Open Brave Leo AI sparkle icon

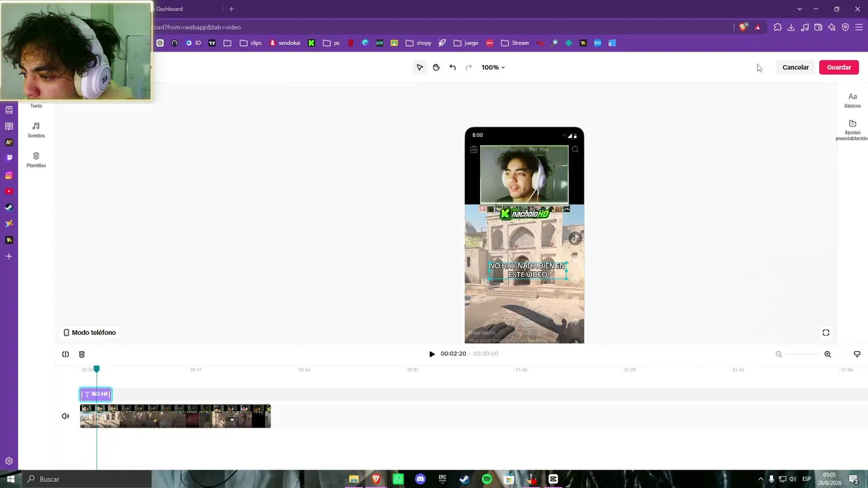(x=832, y=27)
